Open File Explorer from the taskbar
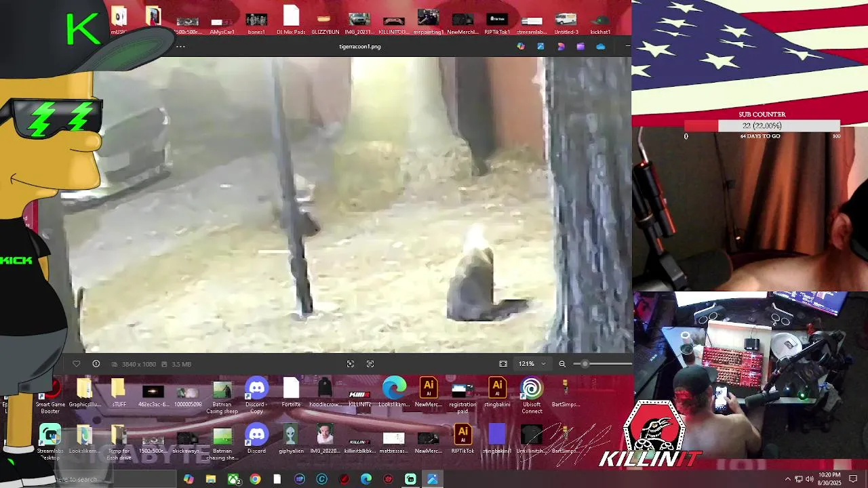The height and width of the screenshot is (488, 868). (211, 479)
